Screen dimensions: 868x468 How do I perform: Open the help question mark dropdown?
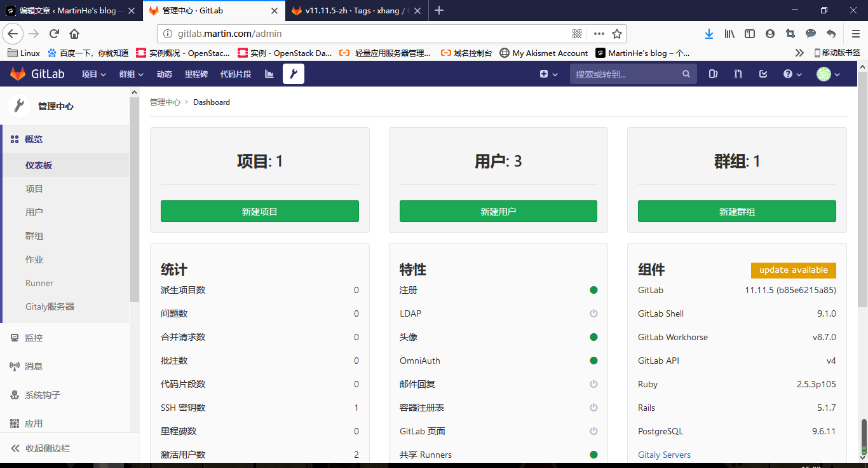point(792,74)
